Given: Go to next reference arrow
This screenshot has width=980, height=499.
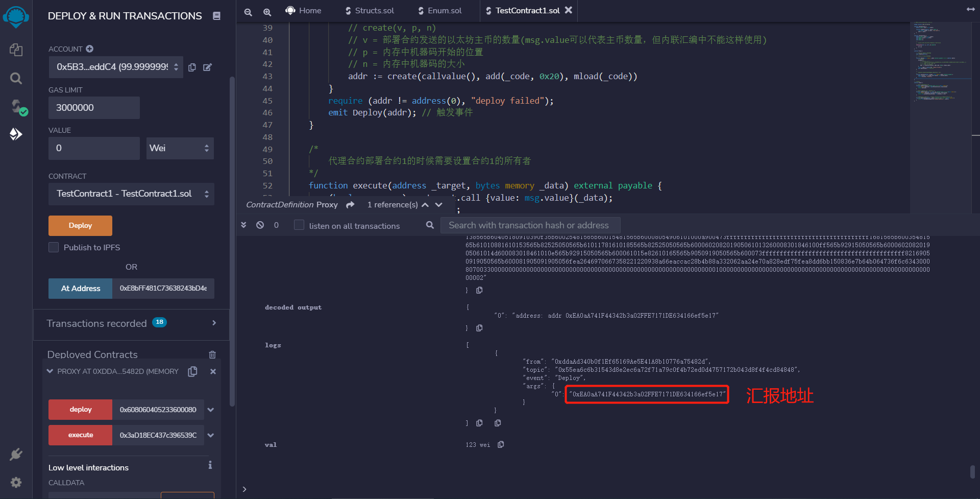Looking at the screenshot, I should (438, 205).
